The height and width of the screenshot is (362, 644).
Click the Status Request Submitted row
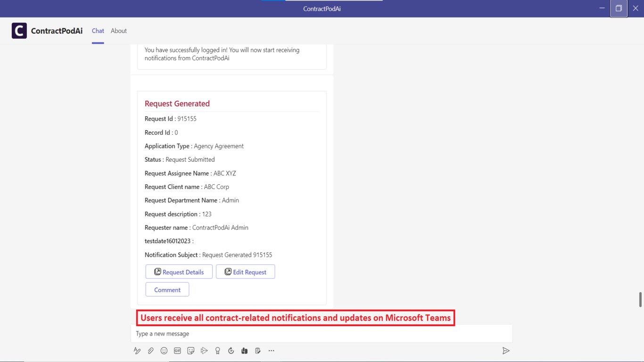[x=180, y=159]
